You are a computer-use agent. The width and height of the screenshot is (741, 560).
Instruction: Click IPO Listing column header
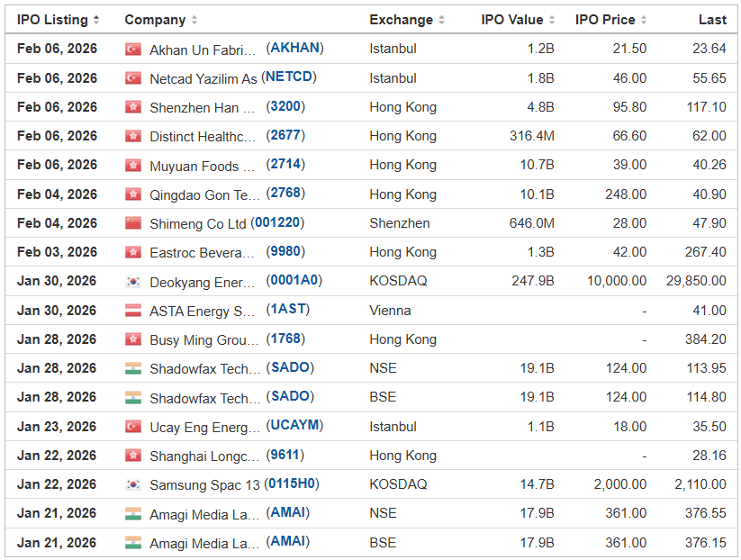[52, 20]
